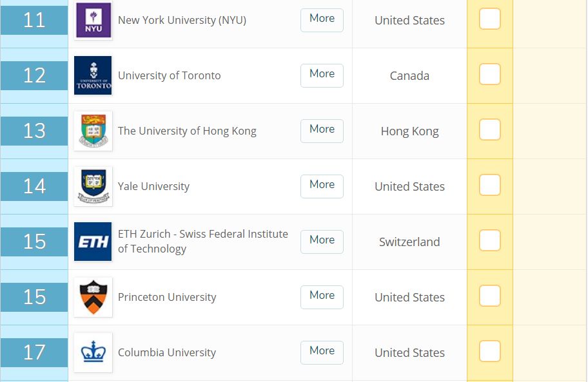588x382 pixels.
Task: Open the Yale University name link
Action: [153, 186]
